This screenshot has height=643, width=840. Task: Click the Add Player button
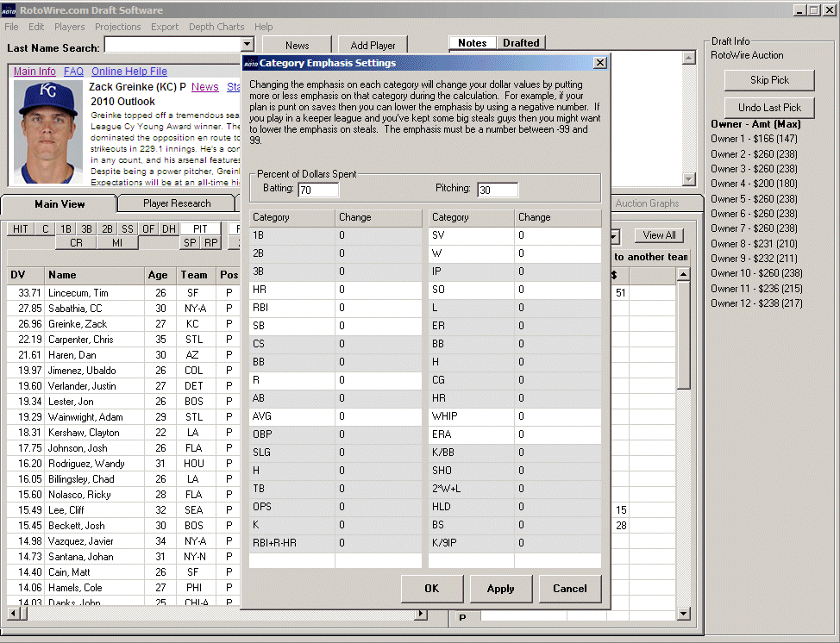tap(373, 46)
